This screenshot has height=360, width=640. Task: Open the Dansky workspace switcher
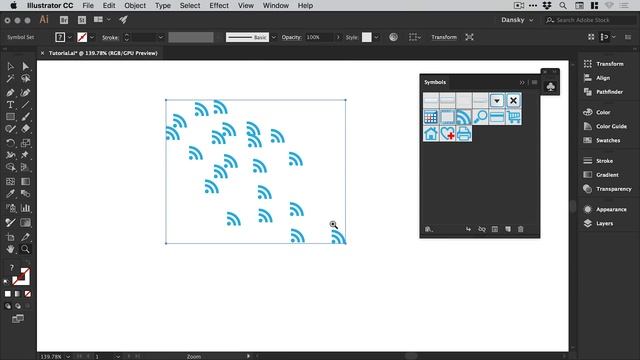(x=517, y=20)
